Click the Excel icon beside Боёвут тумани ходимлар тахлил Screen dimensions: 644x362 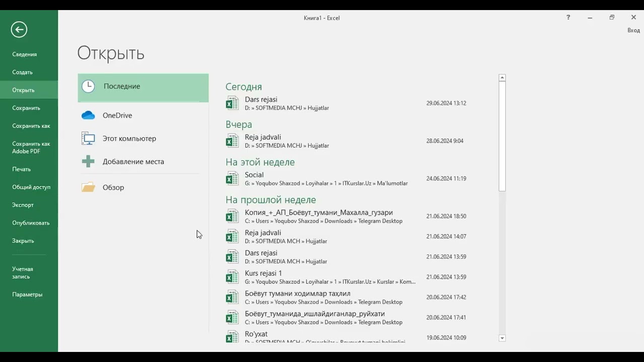232,297
